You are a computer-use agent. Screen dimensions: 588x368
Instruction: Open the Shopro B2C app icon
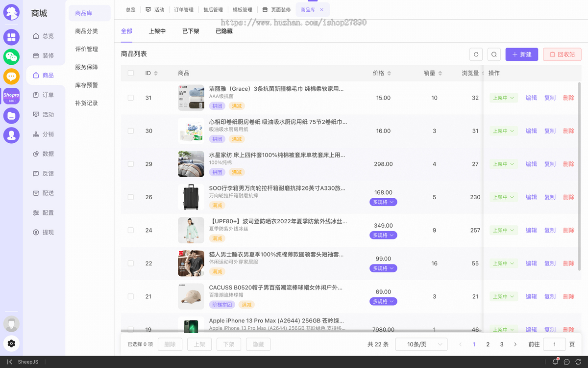(11, 96)
